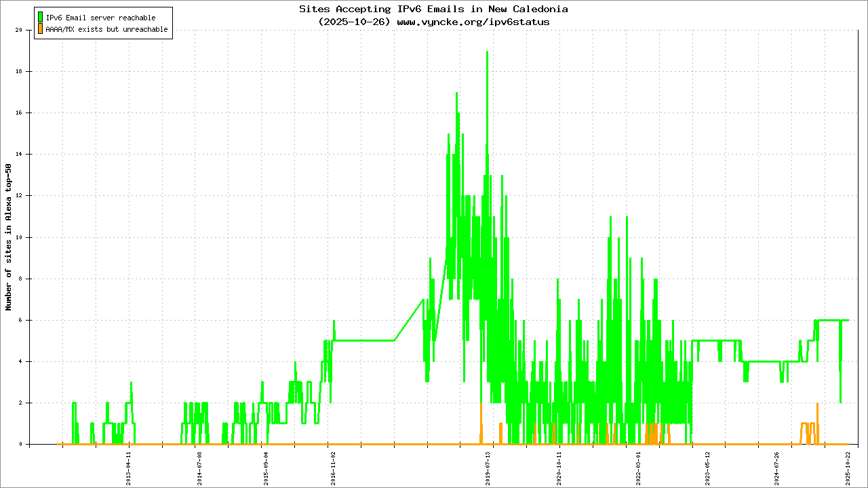Click the 2022-03-01 date label
Image resolution: width=868 pixels, height=488 pixels.
tap(639, 469)
